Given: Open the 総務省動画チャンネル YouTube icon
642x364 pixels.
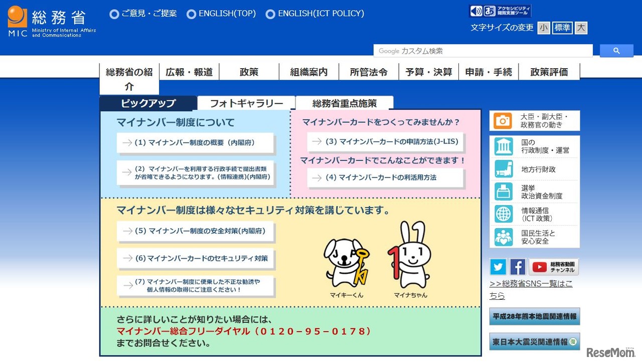Looking at the screenshot, I should [539, 267].
